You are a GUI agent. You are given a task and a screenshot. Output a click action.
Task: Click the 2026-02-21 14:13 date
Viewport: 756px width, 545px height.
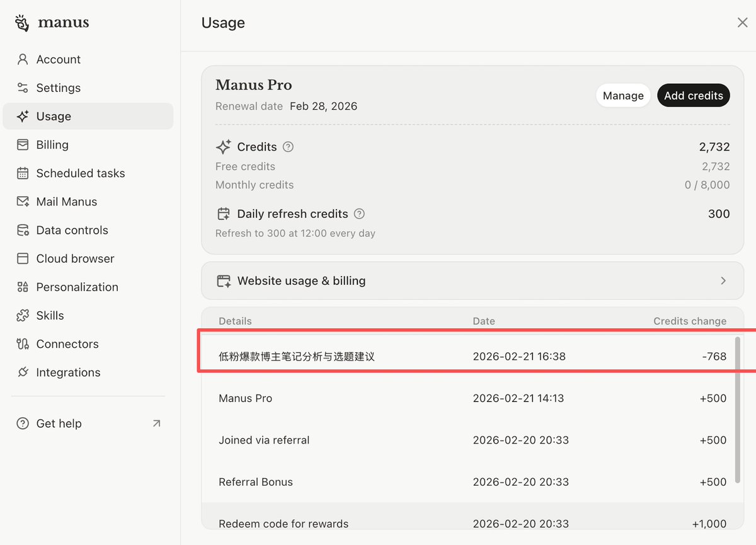pyautogui.click(x=518, y=398)
